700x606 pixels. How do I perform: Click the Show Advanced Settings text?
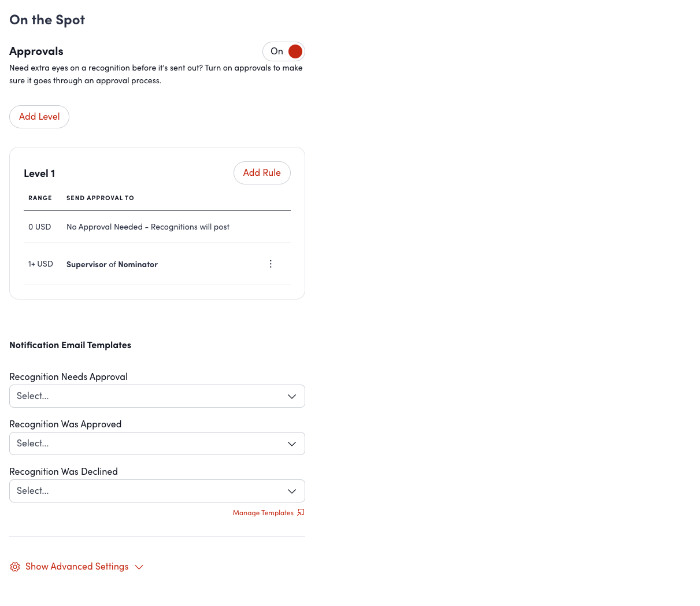coord(77,567)
